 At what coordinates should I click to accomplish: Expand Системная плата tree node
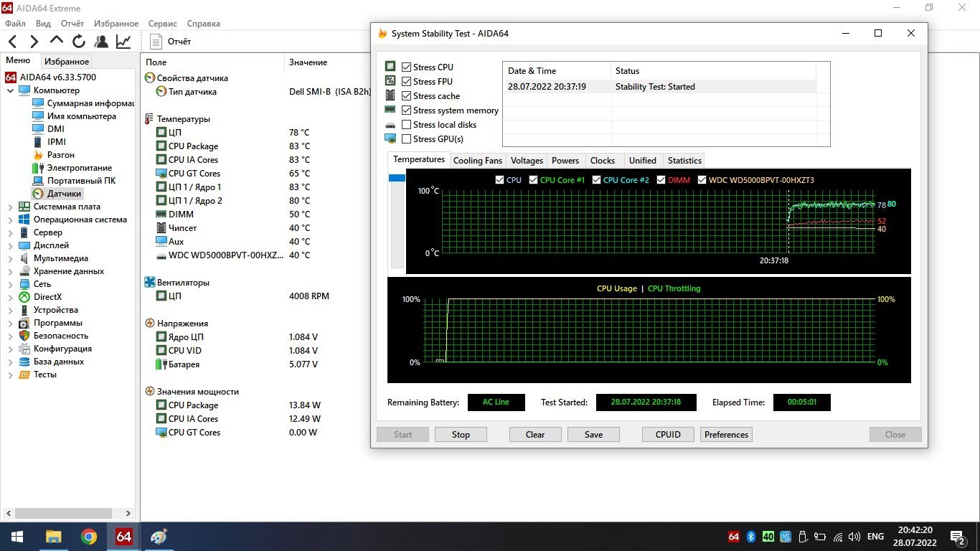point(10,207)
